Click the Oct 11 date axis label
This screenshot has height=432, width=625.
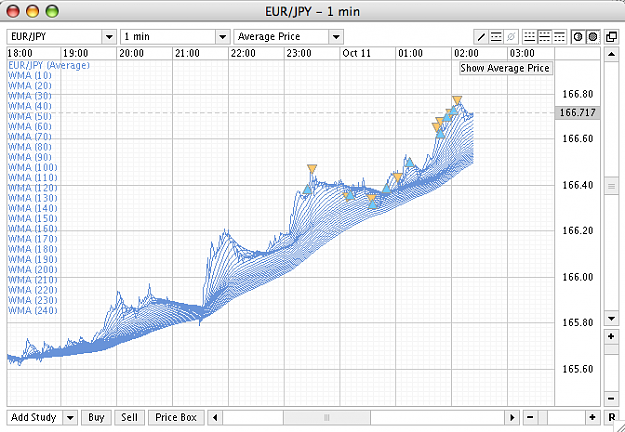[x=356, y=53]
